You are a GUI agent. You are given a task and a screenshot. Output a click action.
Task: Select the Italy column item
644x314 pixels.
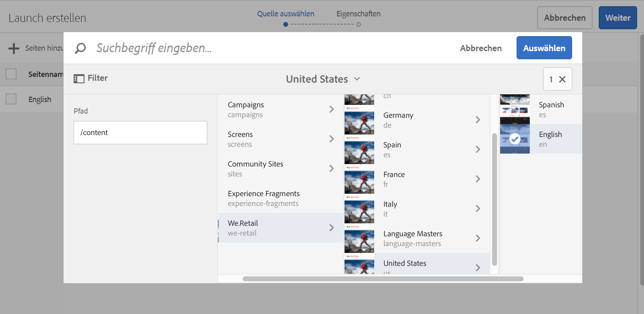coord(417,209)
